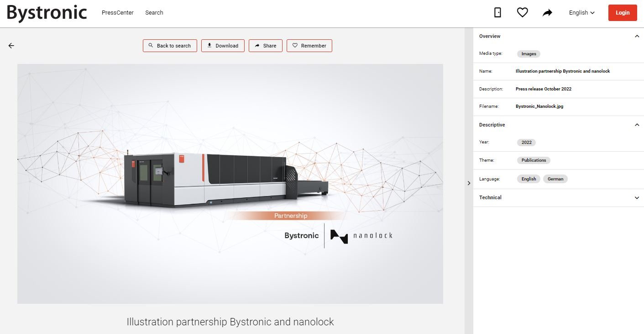
Task: Select the Publications theme tag
Action: (x=534, y=160)
